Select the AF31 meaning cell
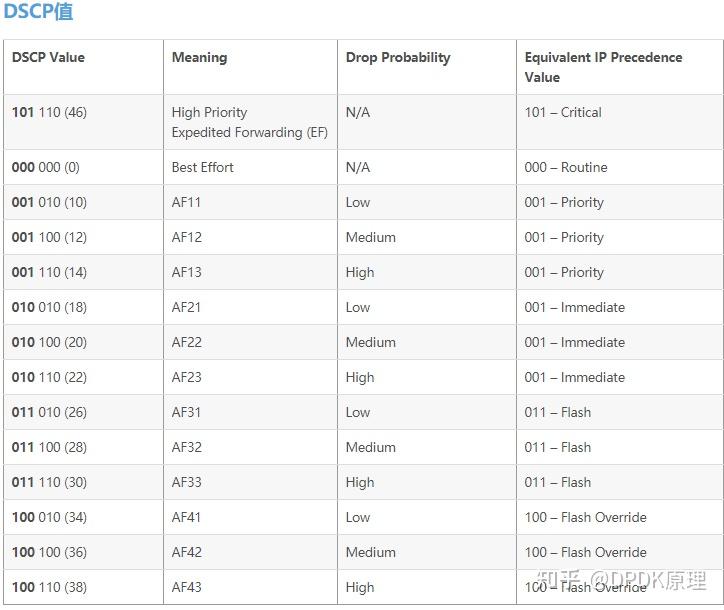This screenshot has width=724, height=610. tap(186, 413)
